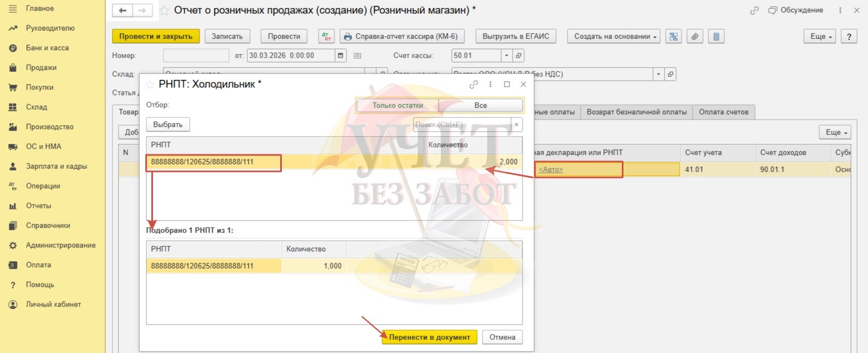Screen dimensions: 868x353
Task: Click the Записать button
Action: click(227, 36)
